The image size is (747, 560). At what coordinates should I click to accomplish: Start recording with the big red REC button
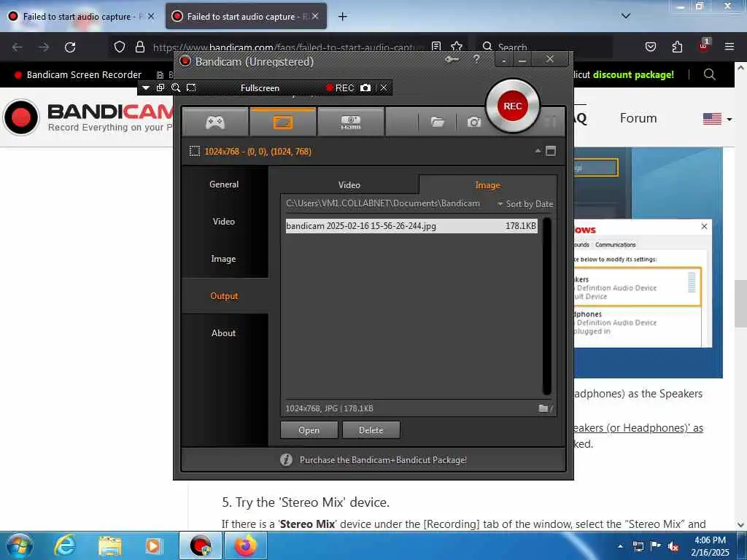(x=513, y=106)
